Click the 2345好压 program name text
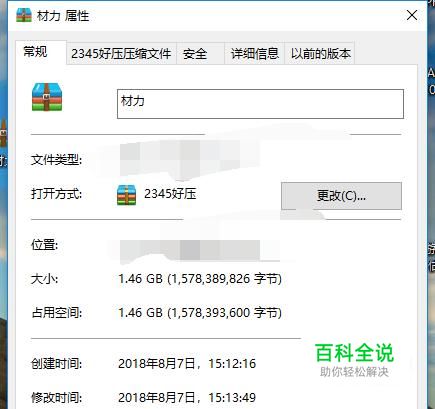The height and width of the screenshot is (409, 435). click(170, 194)
